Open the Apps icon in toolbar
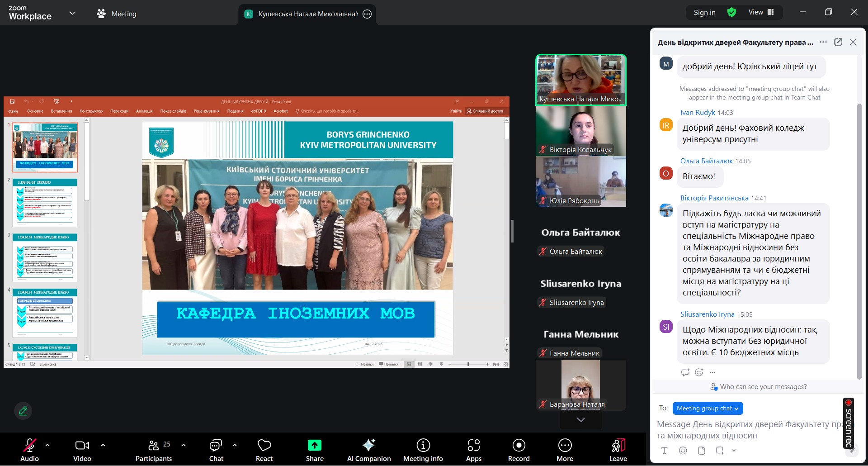This screenshot has width=868, height=466. 473,450
